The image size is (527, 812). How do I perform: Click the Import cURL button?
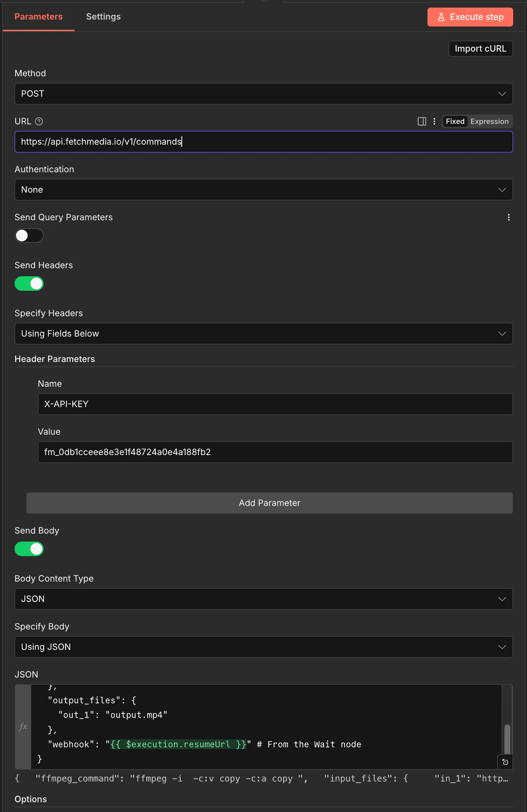coord(480,49)
